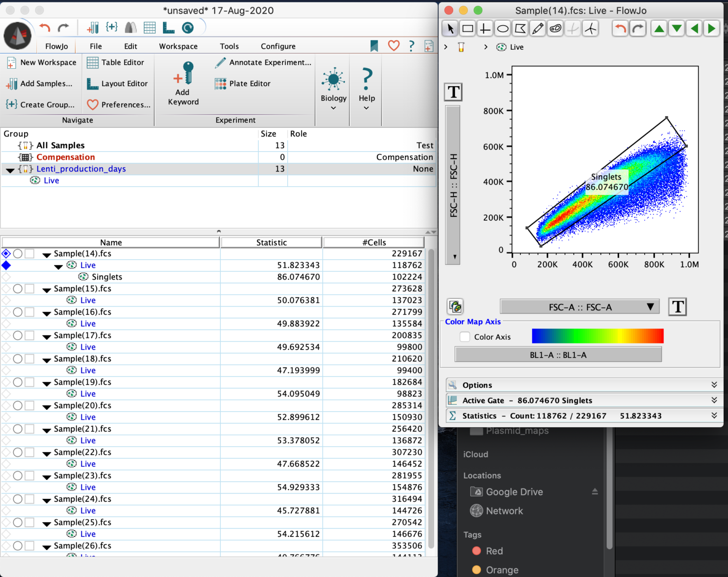Collapse the Live node under Sample(14).fcs
This screenshot has width=728, height=577.
58,267
